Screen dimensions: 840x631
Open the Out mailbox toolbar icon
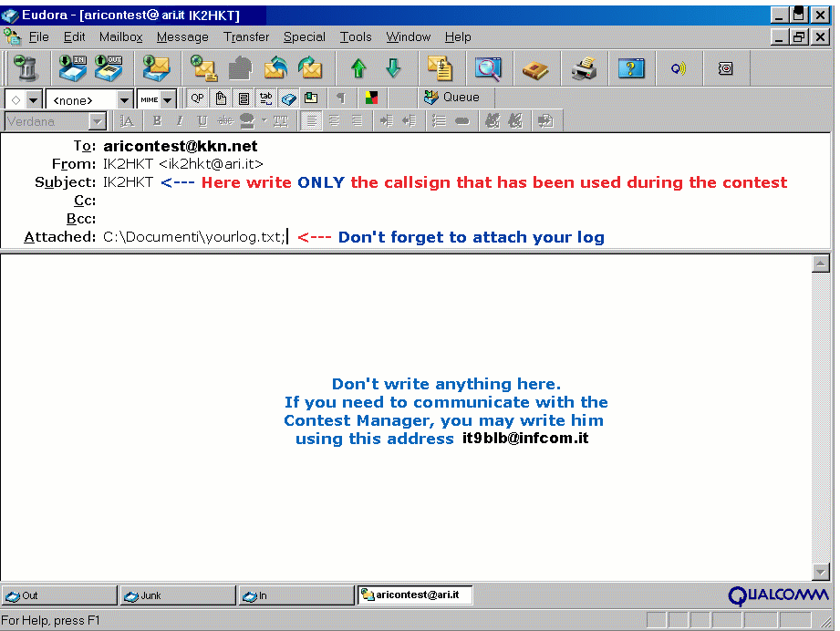coord(109,68)
